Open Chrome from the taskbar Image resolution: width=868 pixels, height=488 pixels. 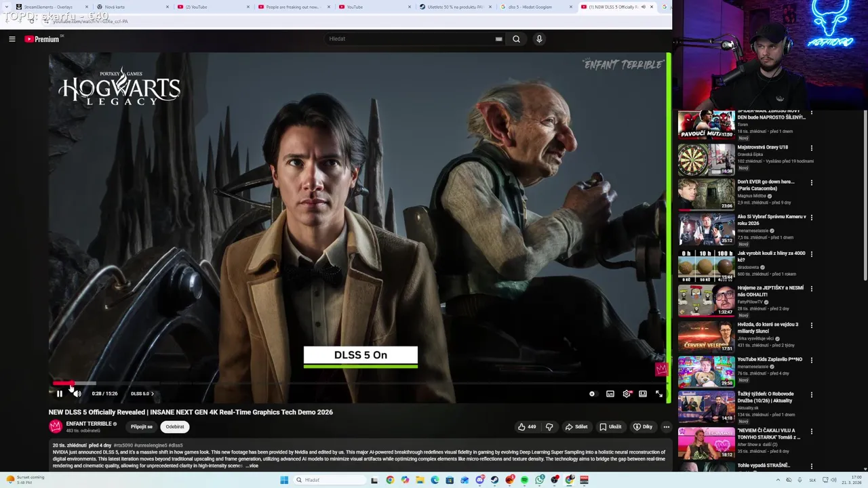tap(390, 480)
